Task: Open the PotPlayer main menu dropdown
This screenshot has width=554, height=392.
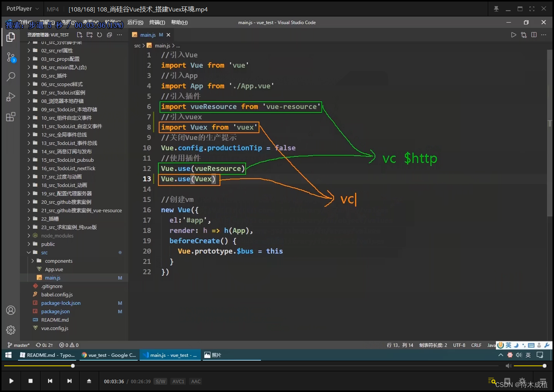Action: [x=23, y=9]
